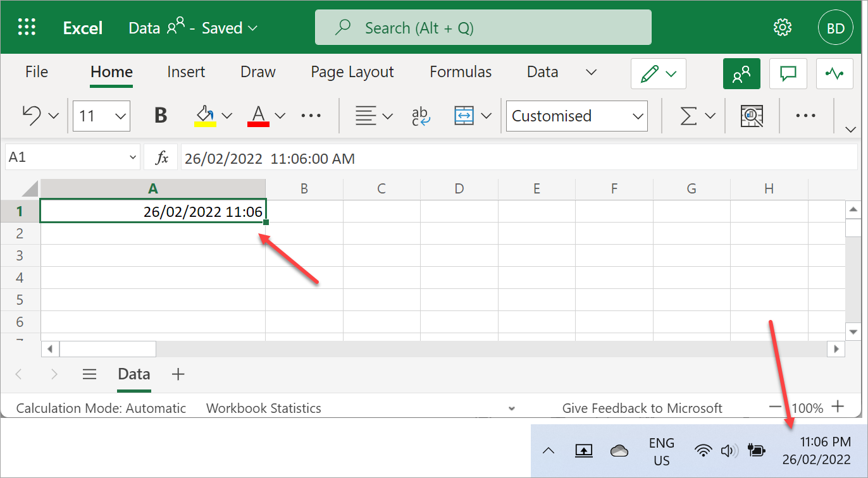
Task: Expand the Data file name dropdown
Action: tap(253, 28)
